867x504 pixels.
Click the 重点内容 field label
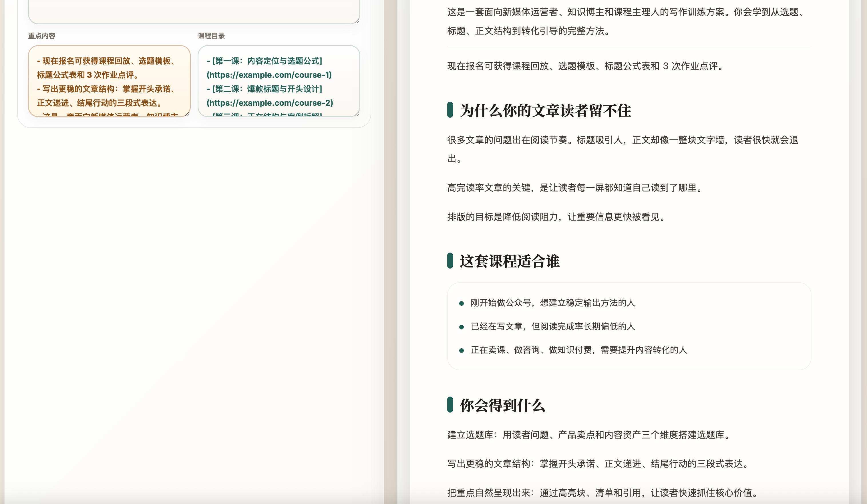(42, 36)
